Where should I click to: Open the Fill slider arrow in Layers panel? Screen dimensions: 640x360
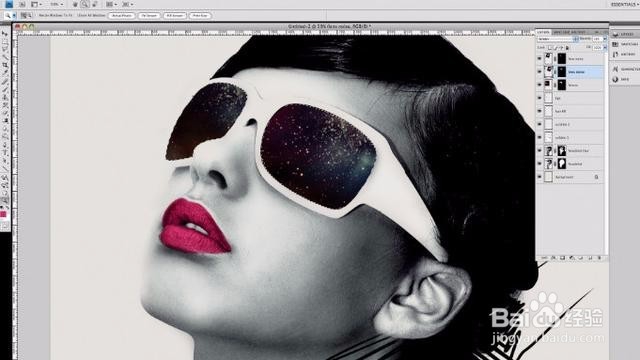tap(605, 47)
